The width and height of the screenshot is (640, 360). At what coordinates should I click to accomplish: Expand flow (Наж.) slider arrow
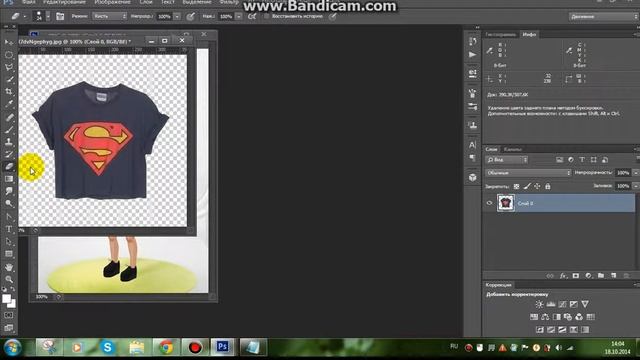[239, 16]
